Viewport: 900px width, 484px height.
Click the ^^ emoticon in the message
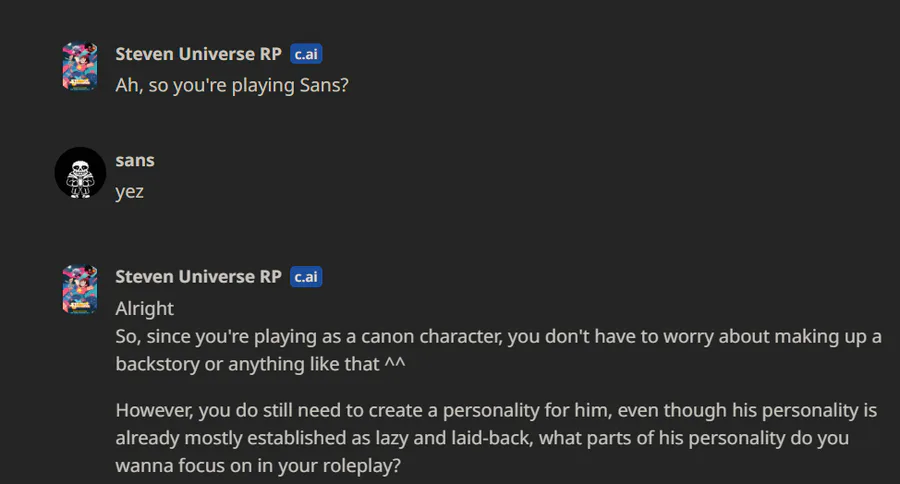[395, 364]
